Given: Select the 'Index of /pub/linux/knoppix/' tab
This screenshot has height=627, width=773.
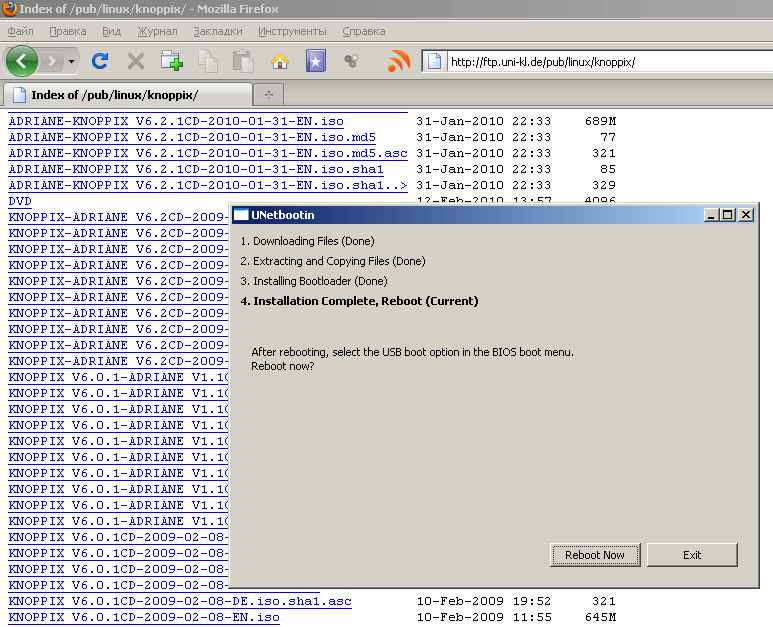Looking at the screenshot, I should point(127,95).
